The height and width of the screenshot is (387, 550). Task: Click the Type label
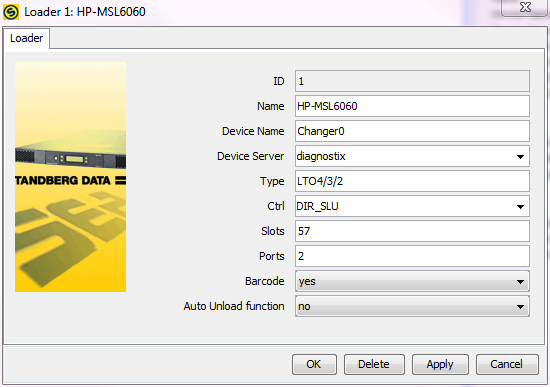272,181
